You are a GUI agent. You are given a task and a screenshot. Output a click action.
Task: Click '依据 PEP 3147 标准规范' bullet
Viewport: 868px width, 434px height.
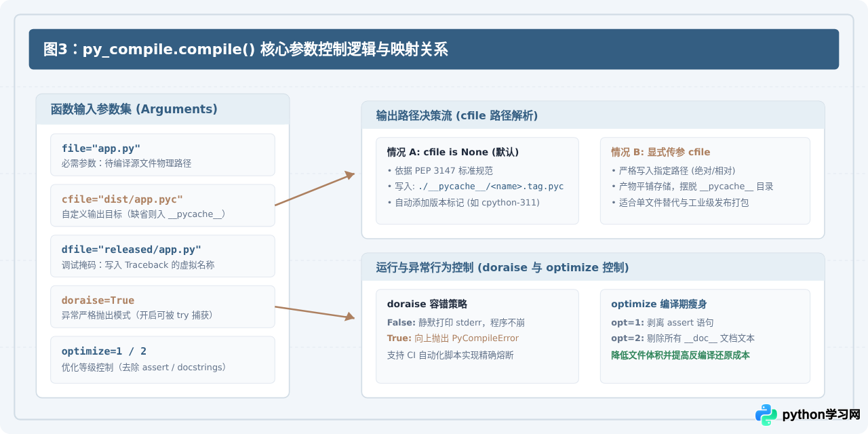click(439, 171)
